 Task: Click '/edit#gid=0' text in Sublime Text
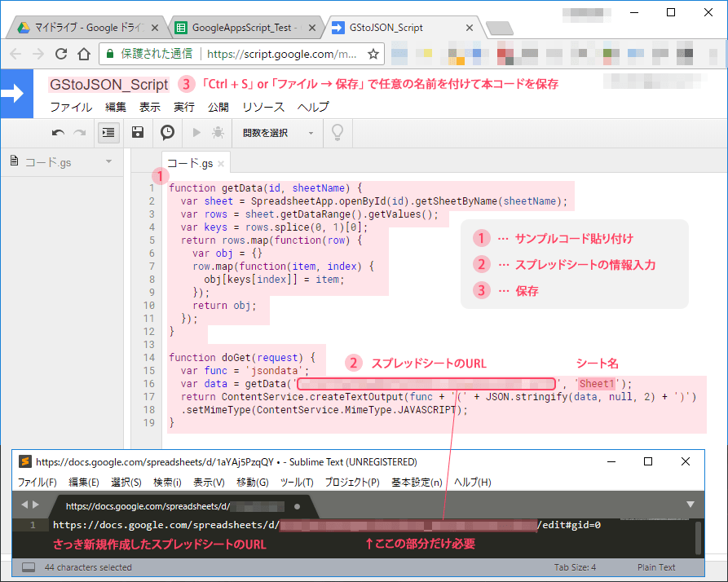click(x=569, y=525)
